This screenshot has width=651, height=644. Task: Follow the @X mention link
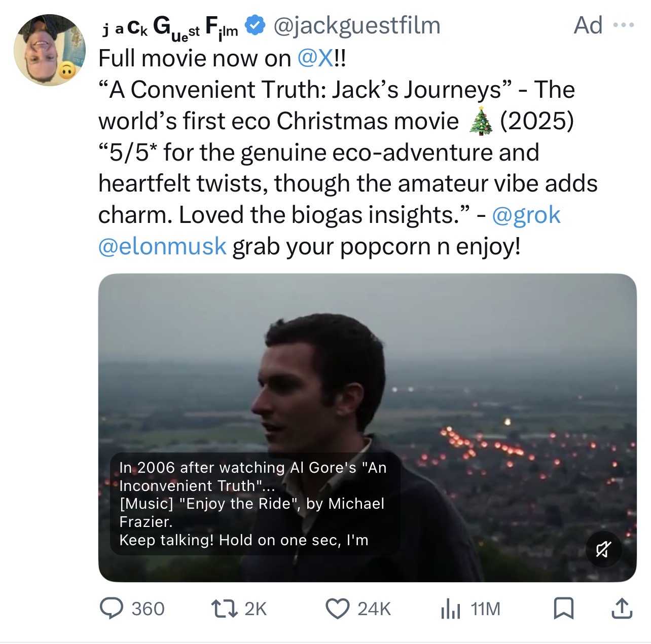point(315,58)
